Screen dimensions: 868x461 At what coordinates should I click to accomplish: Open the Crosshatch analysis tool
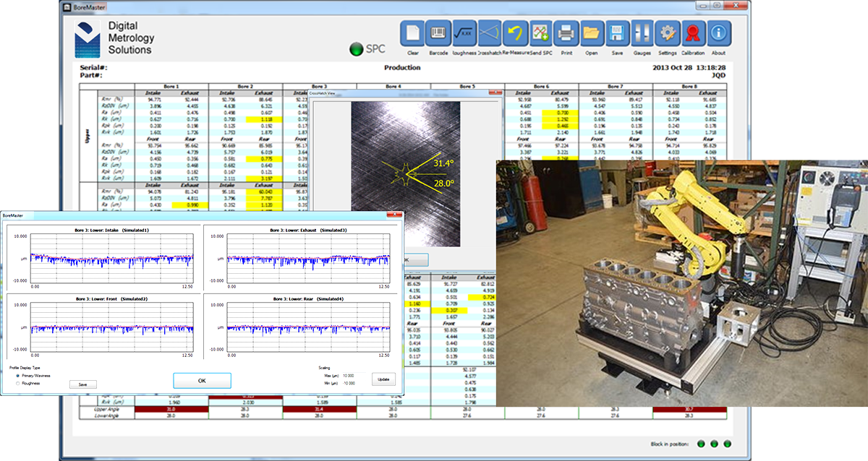pos(490,33)
